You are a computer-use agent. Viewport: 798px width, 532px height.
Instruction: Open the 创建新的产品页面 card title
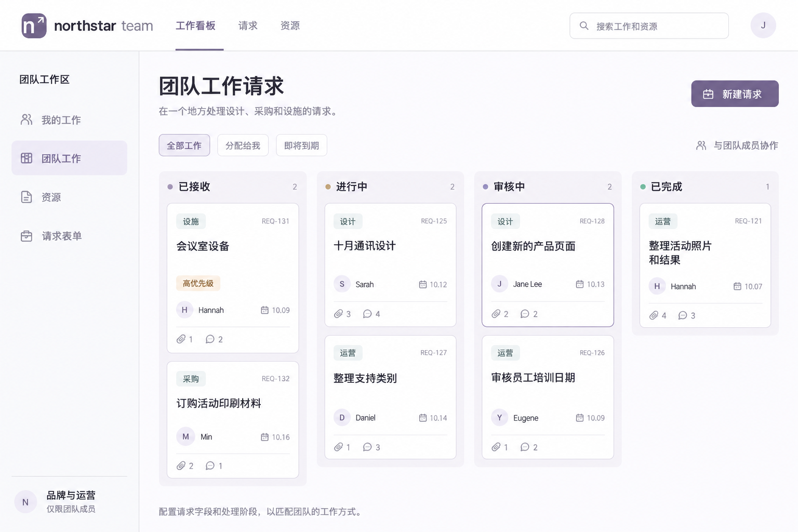(533, 246)
